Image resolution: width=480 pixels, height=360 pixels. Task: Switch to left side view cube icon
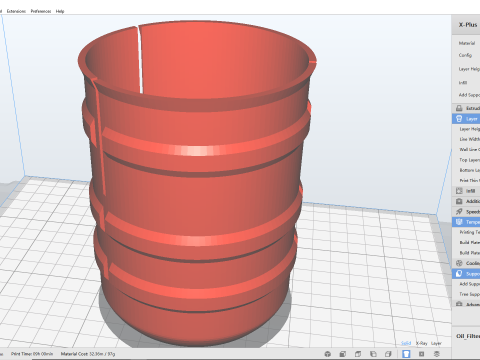373,354
